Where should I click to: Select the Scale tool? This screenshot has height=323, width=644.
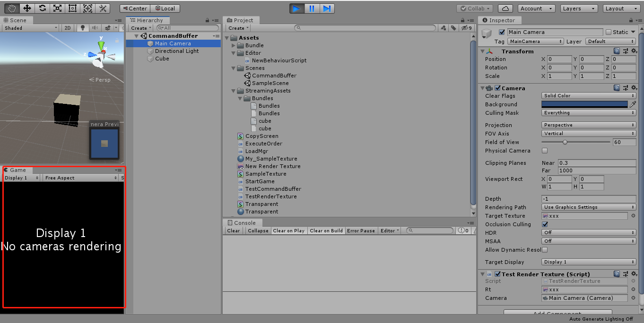(58, 8)
